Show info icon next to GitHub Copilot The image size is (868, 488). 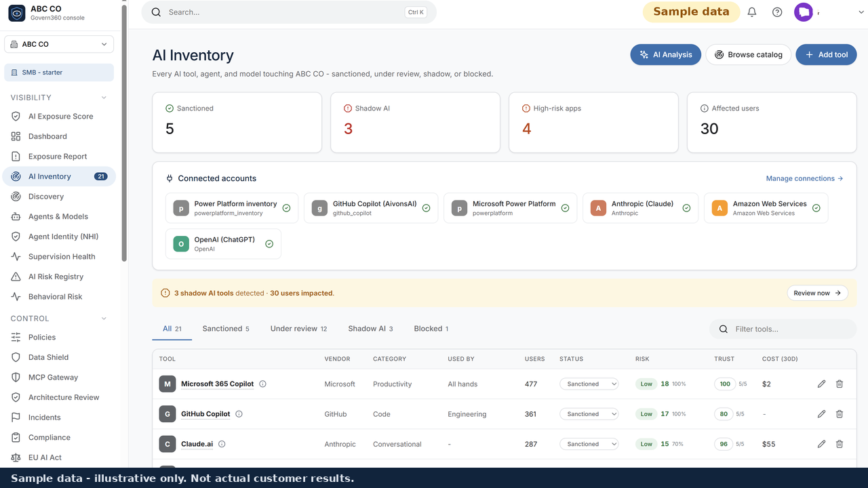239,414
